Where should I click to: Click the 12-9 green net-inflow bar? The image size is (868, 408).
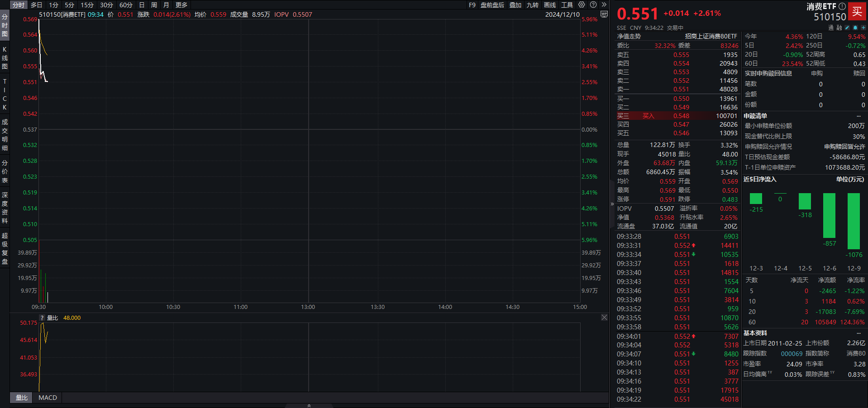tap(854, 221)
